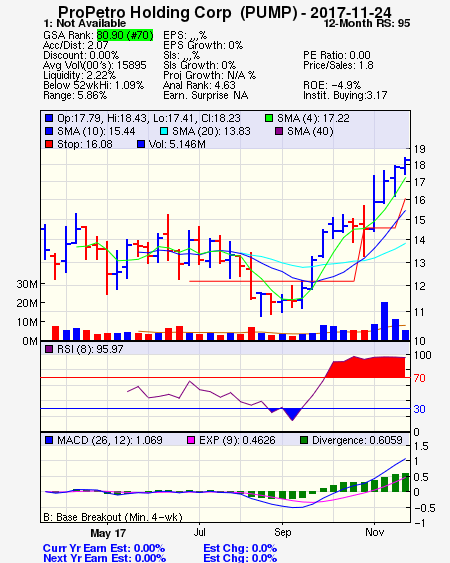450x563 pixels.
Task: Click the green Divergence legend swatch
Action: coord(304,440)
